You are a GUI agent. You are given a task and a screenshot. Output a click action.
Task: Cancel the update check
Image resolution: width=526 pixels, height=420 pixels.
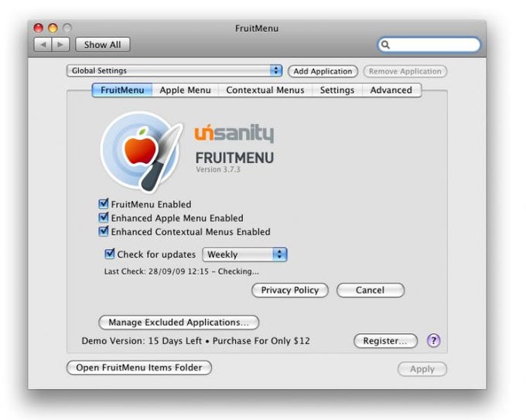(x=371, y=290)
